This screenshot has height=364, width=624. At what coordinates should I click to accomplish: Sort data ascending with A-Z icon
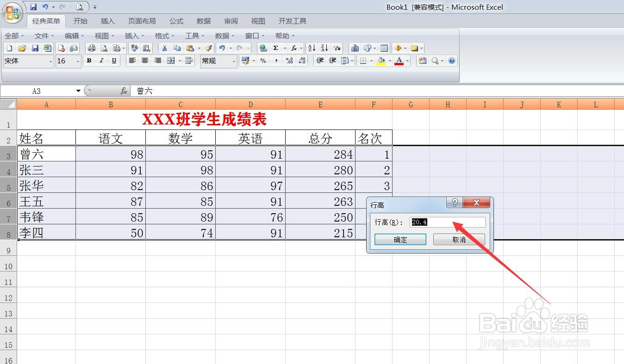[x=312, y=48]
